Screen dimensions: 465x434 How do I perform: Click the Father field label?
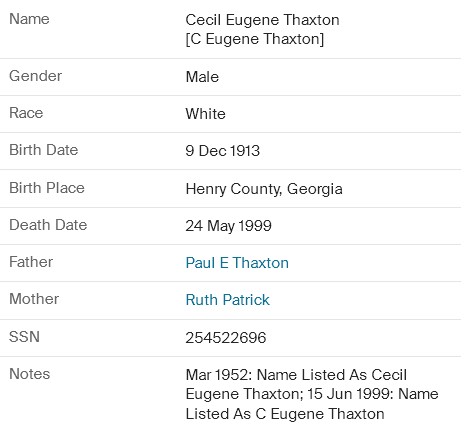(x=31, y=262)
